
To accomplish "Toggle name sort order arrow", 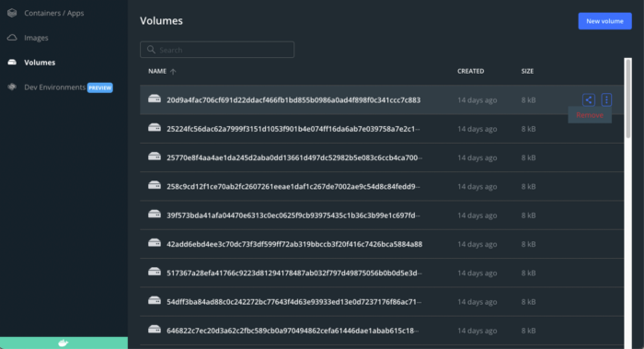I will tap(173, 72).
